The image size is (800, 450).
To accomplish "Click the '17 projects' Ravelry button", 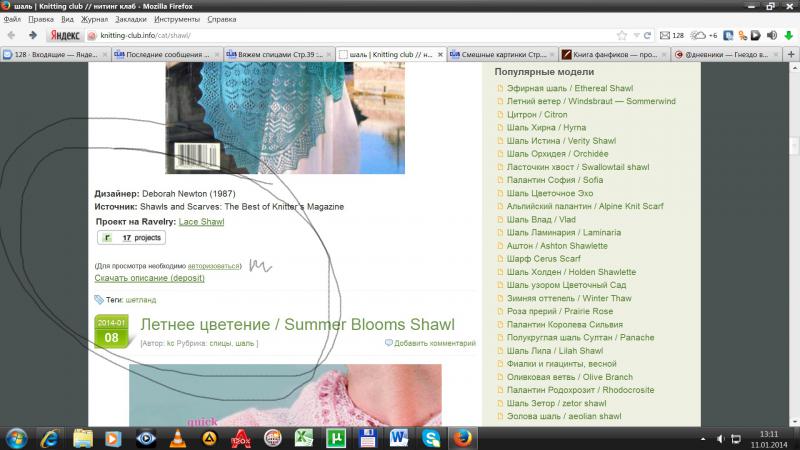I will [132, 237].
